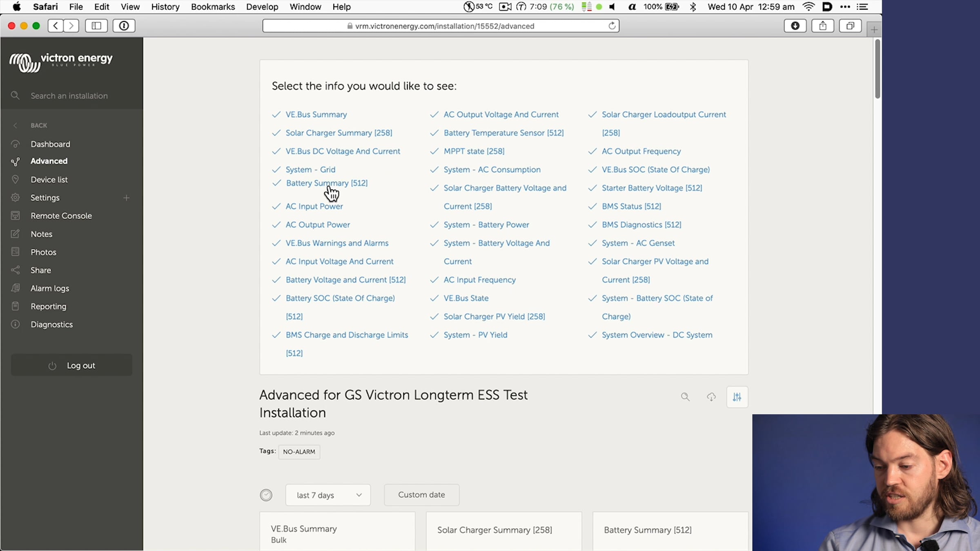Toggle System - AC Genset widget

click(638, 243)
